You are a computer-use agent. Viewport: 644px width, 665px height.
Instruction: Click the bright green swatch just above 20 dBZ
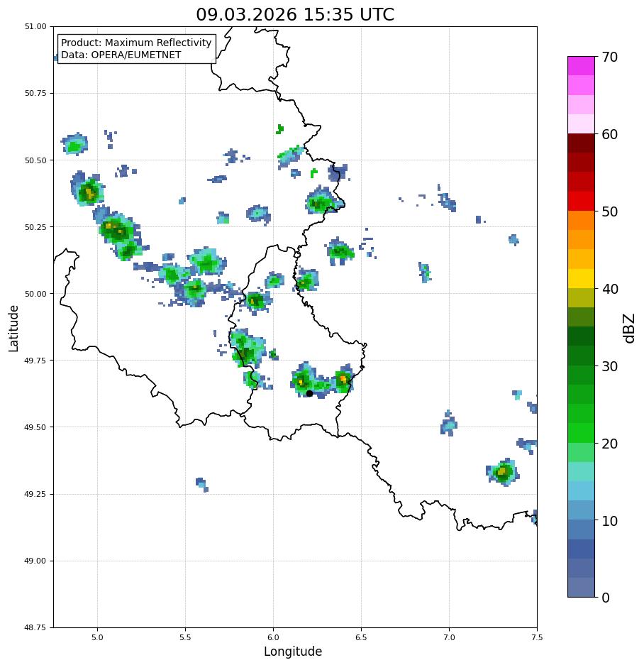(582, 433)
